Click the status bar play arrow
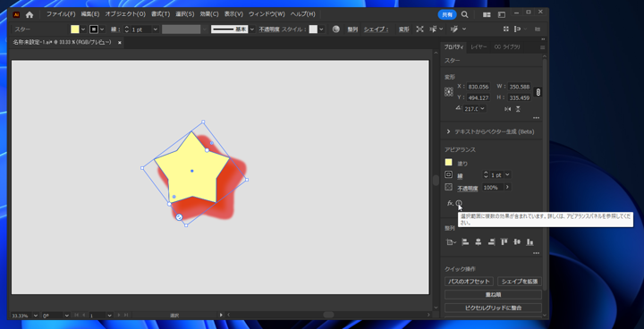 (x=221, y=315)
